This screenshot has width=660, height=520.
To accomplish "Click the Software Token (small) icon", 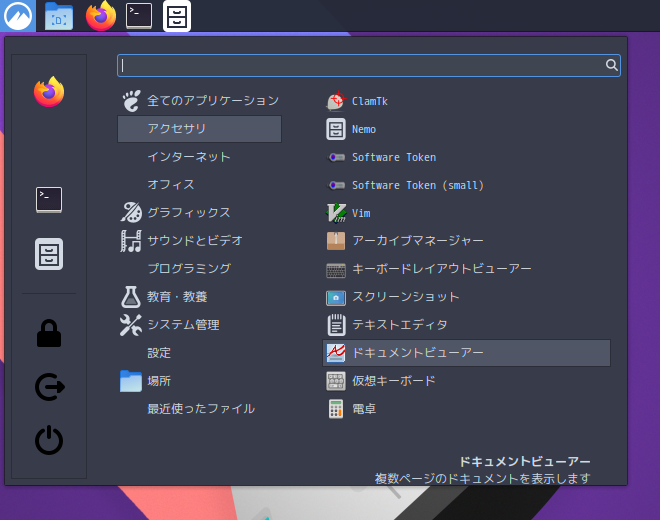I will [x=336, y=185].
